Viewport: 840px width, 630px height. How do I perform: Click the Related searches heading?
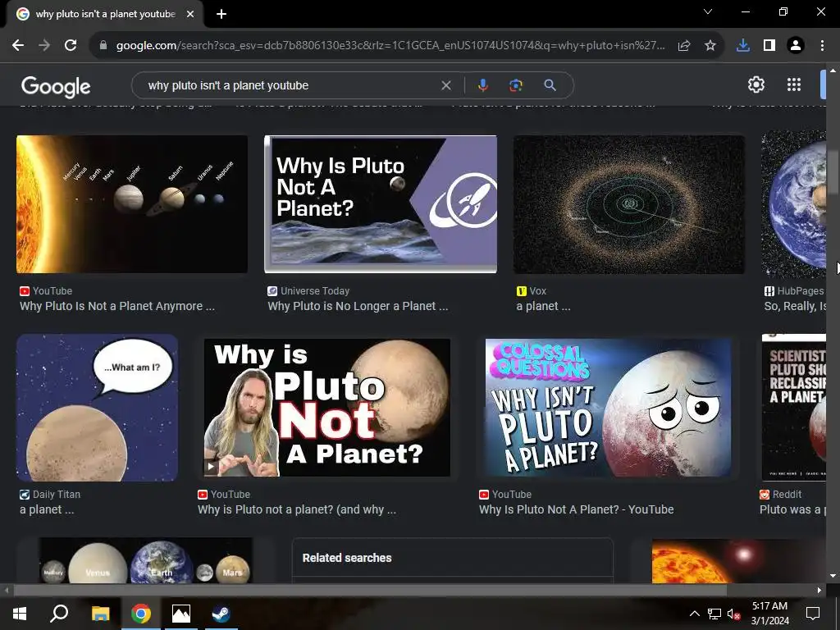pyautogui.click(x=347, y=558)
